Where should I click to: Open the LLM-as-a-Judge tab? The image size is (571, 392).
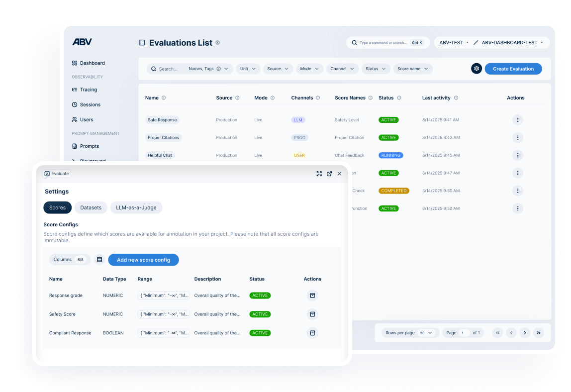[x=136, y=207]
